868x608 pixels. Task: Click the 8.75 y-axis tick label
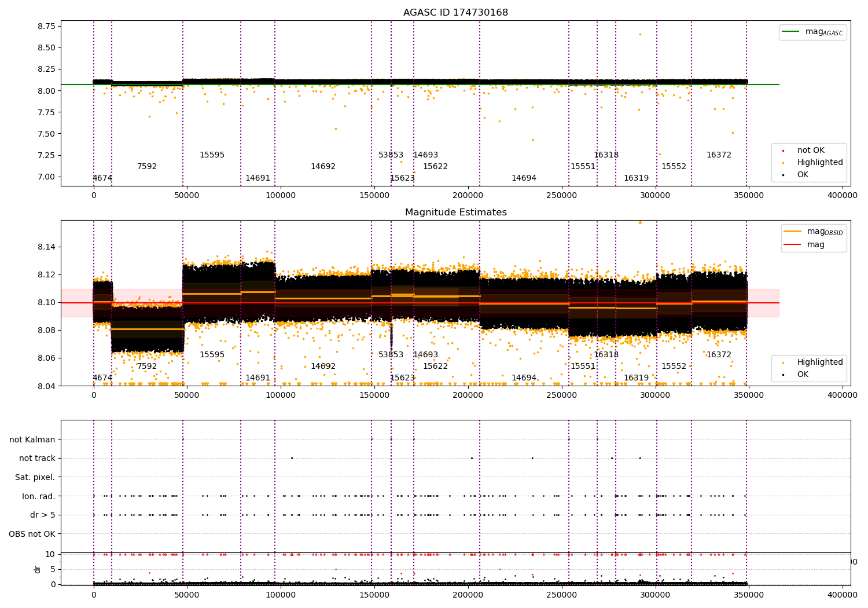[46, 26]
